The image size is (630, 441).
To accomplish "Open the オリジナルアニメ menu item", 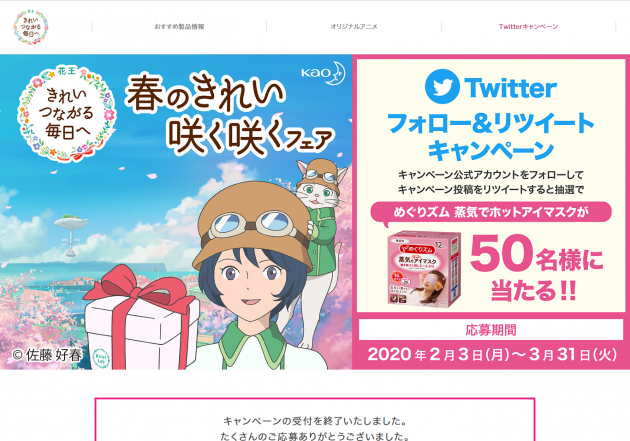I will (354, 27).
